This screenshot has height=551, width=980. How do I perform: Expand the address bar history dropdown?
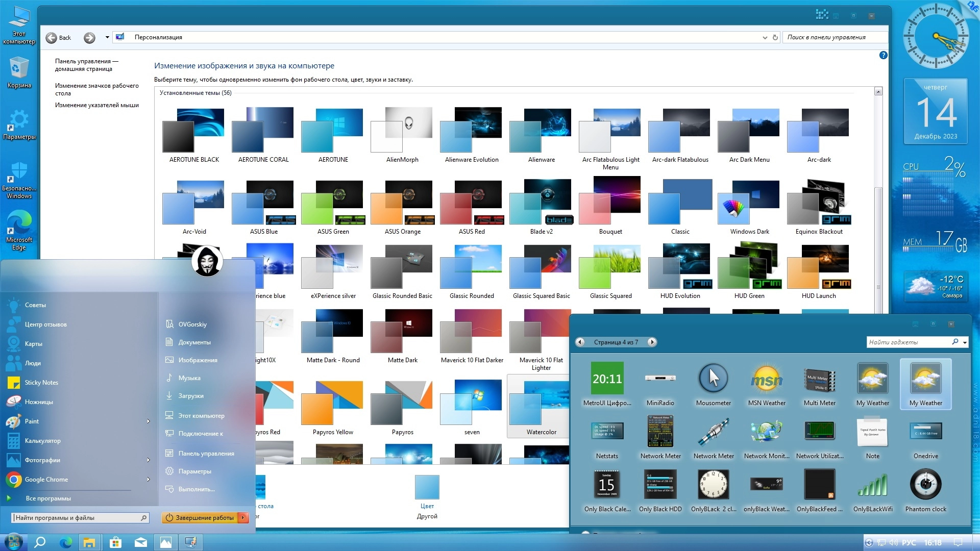(x=765, y=37)
